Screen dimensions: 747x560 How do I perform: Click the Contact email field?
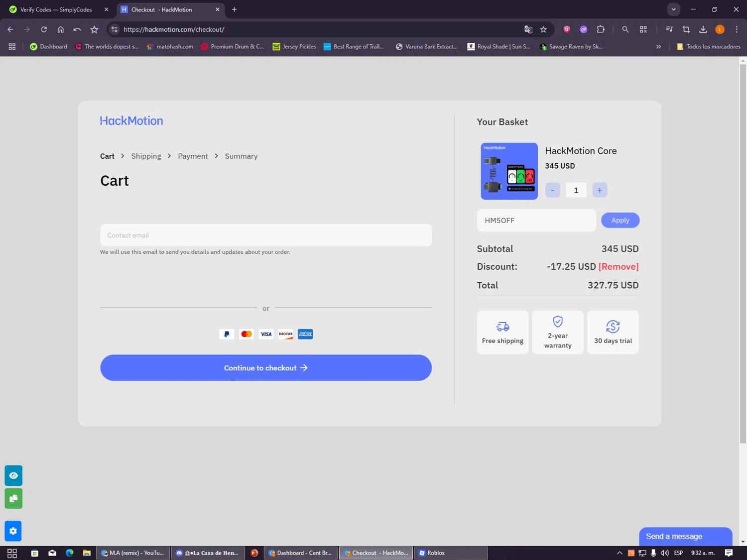pyautogui.click(x=266, y=235)
